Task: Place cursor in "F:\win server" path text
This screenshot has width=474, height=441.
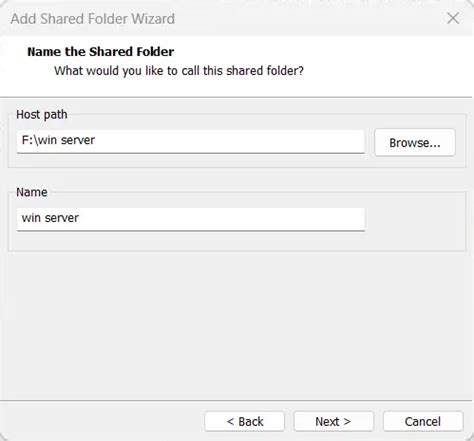Action: [x=58, y=140]
